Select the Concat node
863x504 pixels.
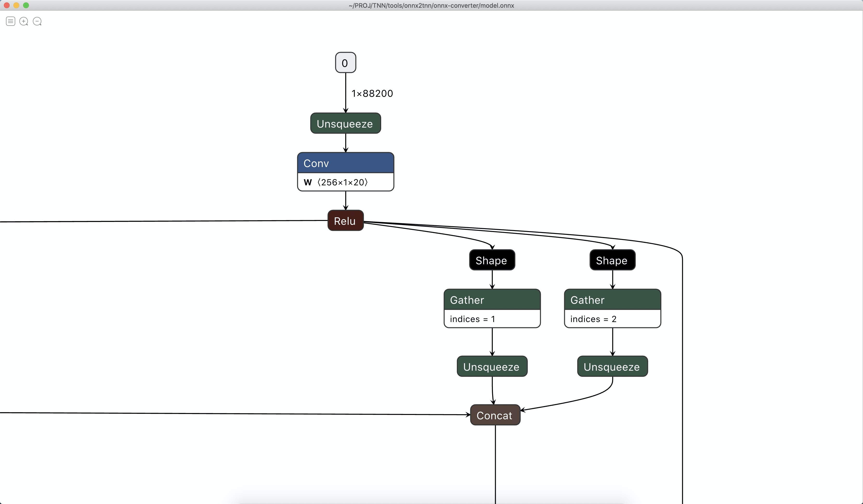pyautogui.click(x=495, y=415)
